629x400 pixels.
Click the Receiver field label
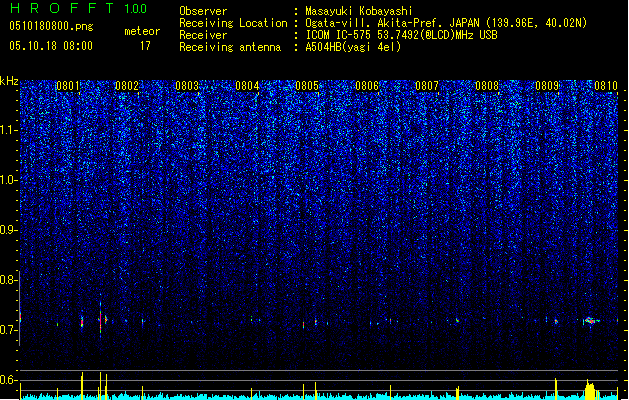(203, 35)
